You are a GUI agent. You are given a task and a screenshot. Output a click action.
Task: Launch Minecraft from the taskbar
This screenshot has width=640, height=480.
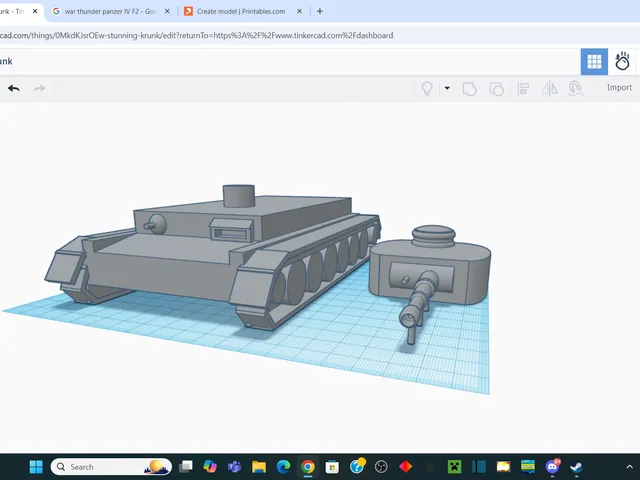(x=454, y=467)
